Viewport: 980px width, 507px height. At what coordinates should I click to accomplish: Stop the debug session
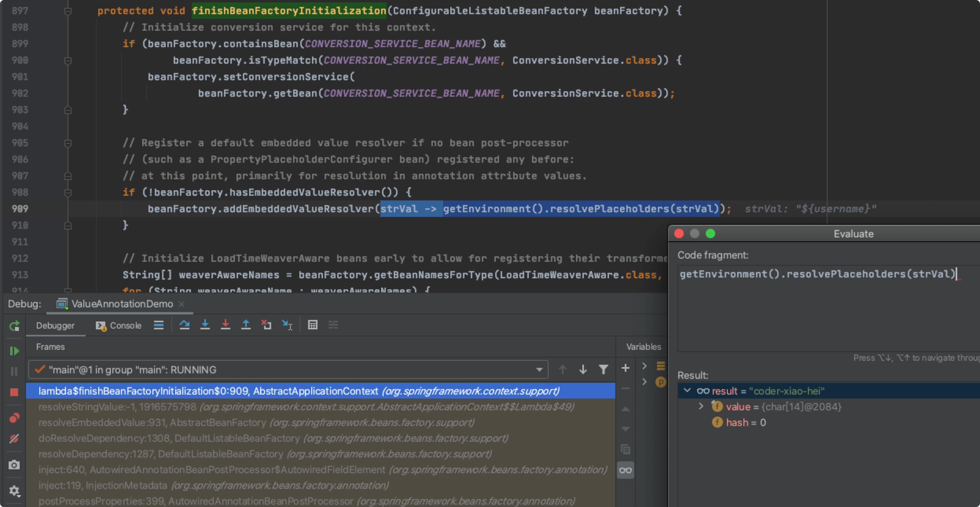pos(14,392)
